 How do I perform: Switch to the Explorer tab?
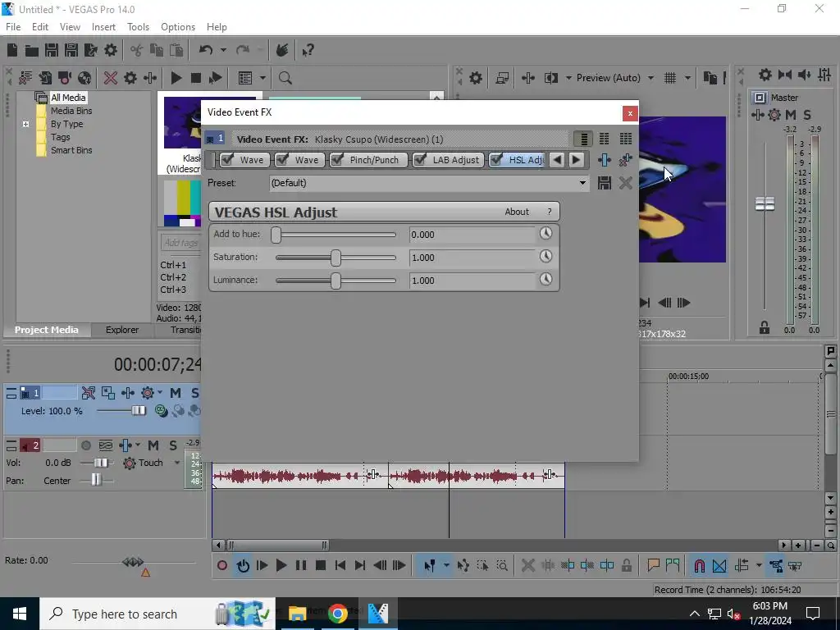pos(122,330)
